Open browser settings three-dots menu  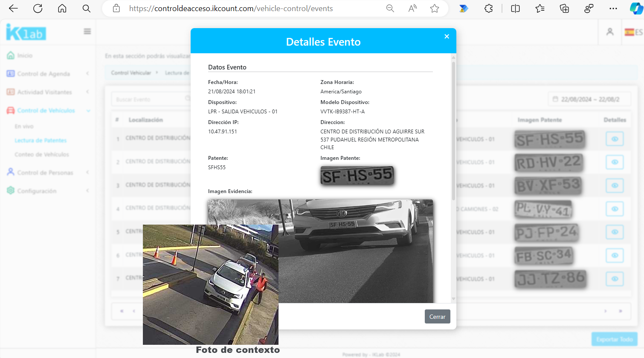[x=613, y=9]
